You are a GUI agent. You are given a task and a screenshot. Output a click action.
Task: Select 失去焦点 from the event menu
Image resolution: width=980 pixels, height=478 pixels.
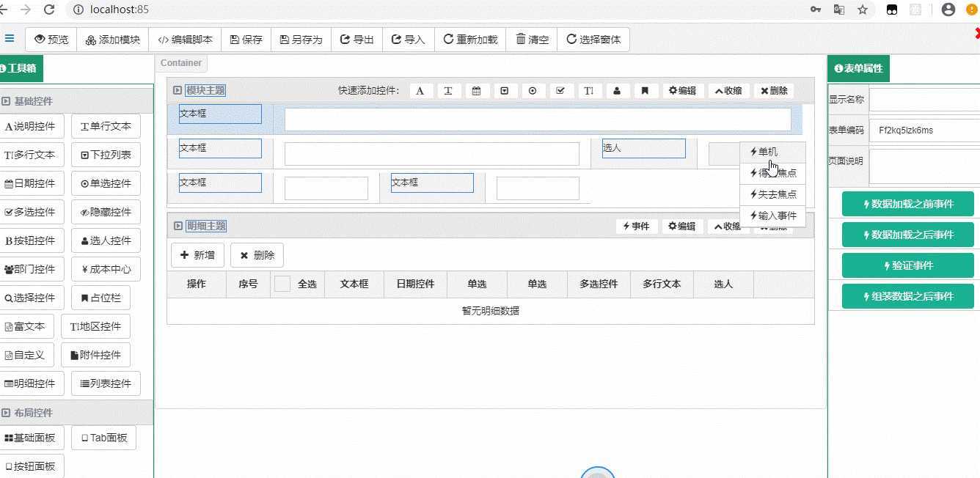772,194
